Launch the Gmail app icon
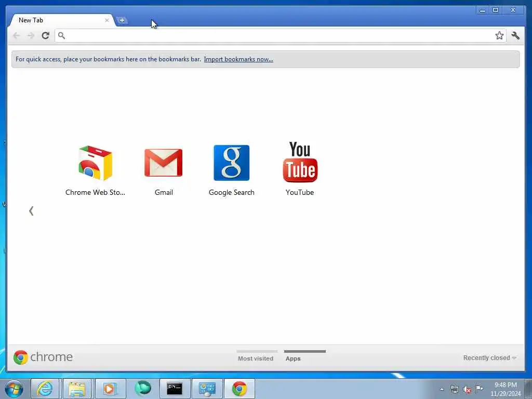The height and width of the screenshot is (399, 532). pyautogui.click(x=164, y=163)
